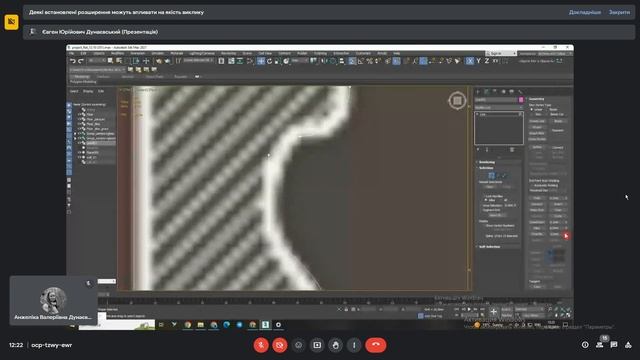This screenshot has height=360, width=640.
Task: Undo the last action in 3ds Max
Action: point(73,61)
